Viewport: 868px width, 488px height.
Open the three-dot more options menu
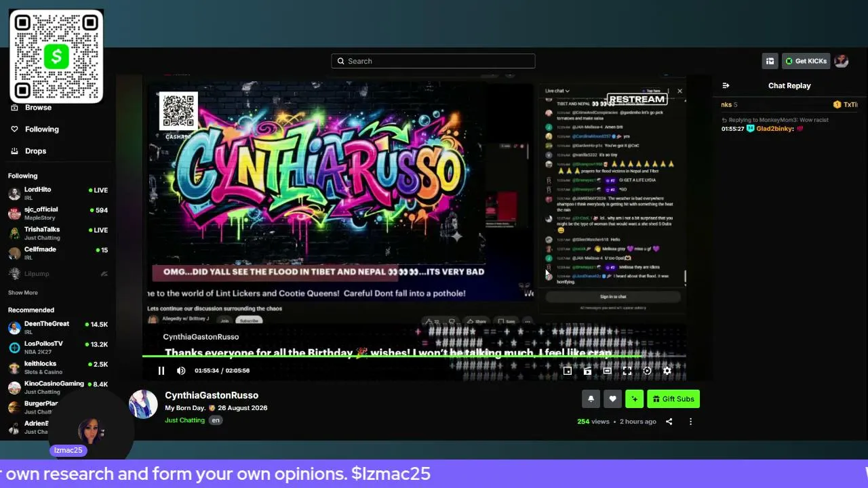tap(690, 422)
